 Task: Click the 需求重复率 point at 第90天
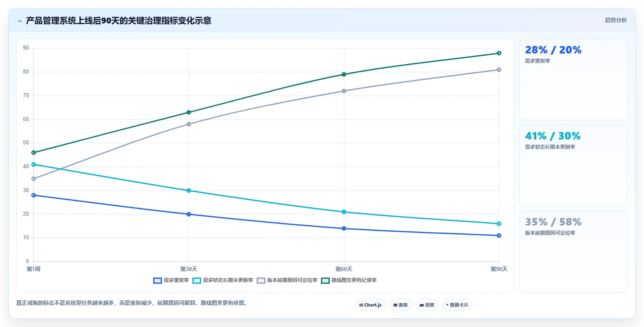[x=499, y=236]
